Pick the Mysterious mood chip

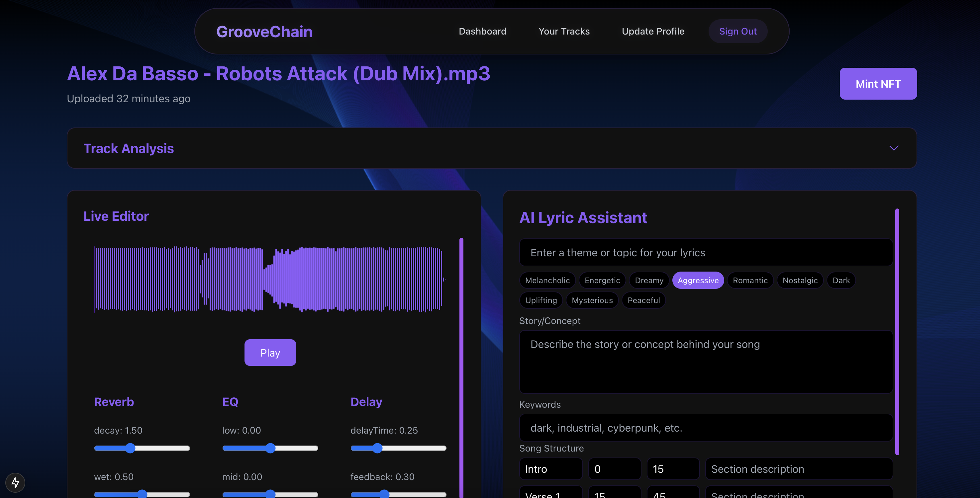[592, 300]
